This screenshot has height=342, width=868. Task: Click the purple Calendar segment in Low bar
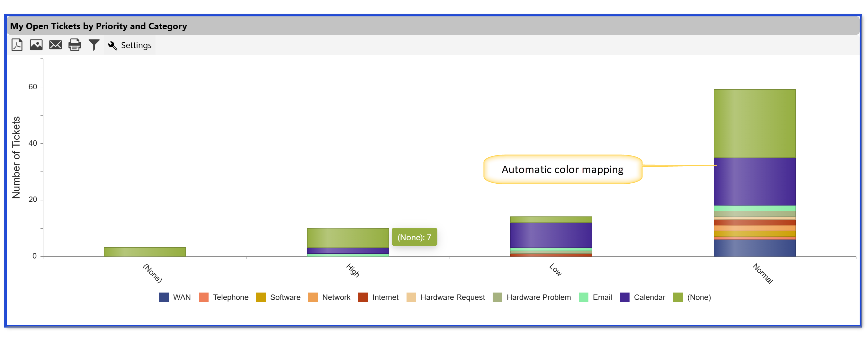(x=551, y=235)
